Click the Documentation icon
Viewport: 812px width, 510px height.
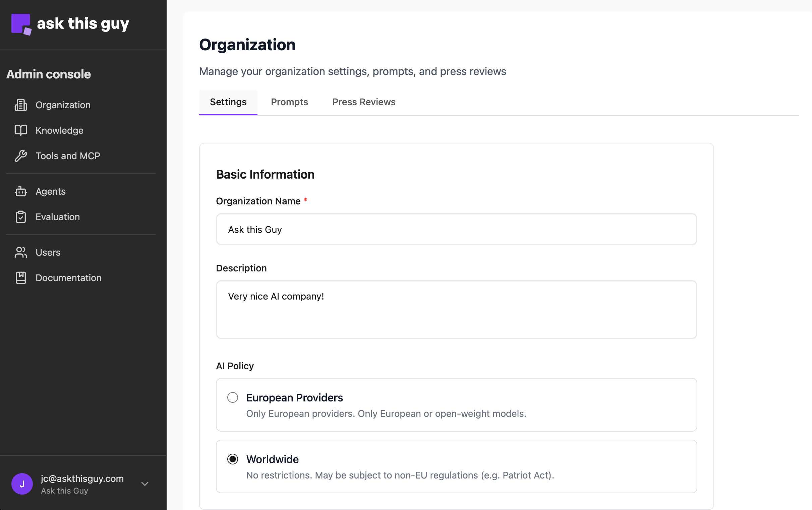click(x=21, y=278)
